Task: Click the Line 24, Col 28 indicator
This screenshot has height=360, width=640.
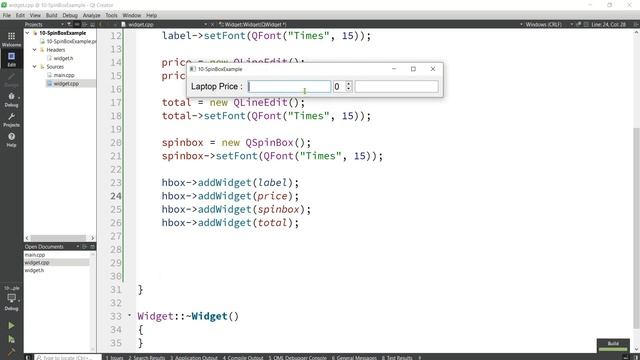Action: [608, 24]
